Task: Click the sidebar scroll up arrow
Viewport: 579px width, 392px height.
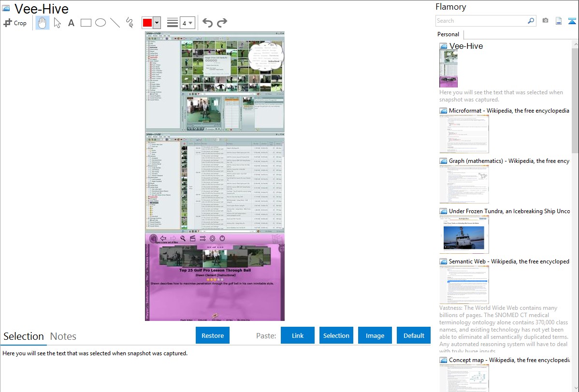Action: (x=575, y=44)
